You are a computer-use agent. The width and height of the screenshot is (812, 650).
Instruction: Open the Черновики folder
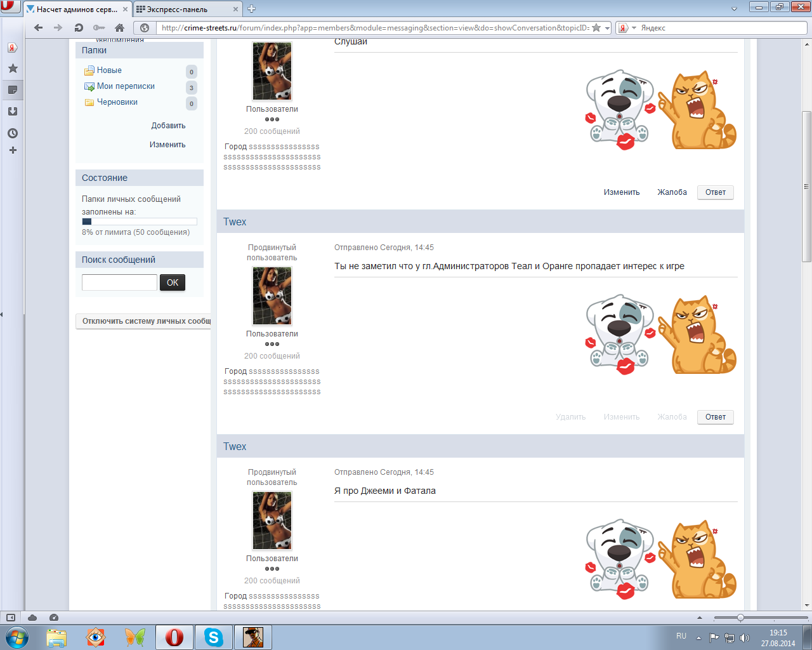tap(117, 102)
